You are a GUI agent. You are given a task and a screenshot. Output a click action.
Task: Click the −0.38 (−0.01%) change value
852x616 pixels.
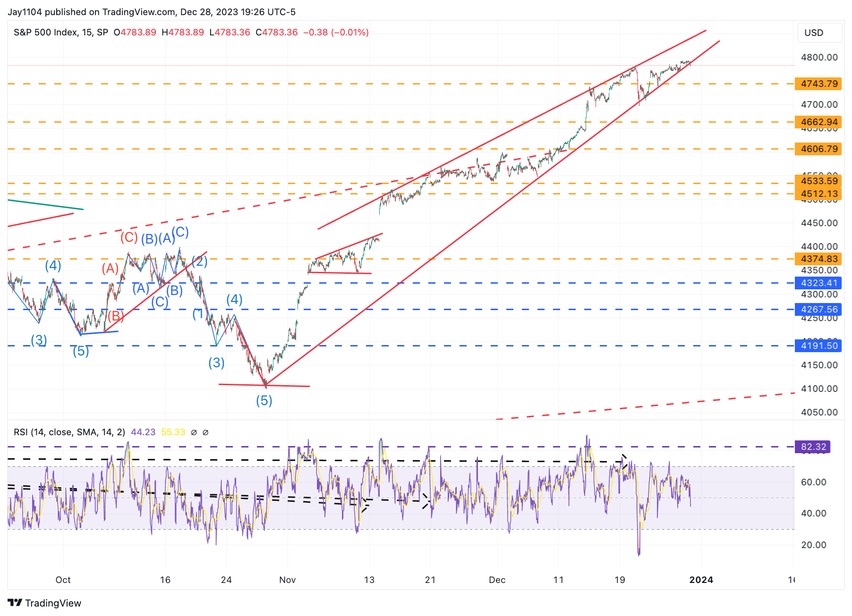pyautogui.click(x=336, y=32)
